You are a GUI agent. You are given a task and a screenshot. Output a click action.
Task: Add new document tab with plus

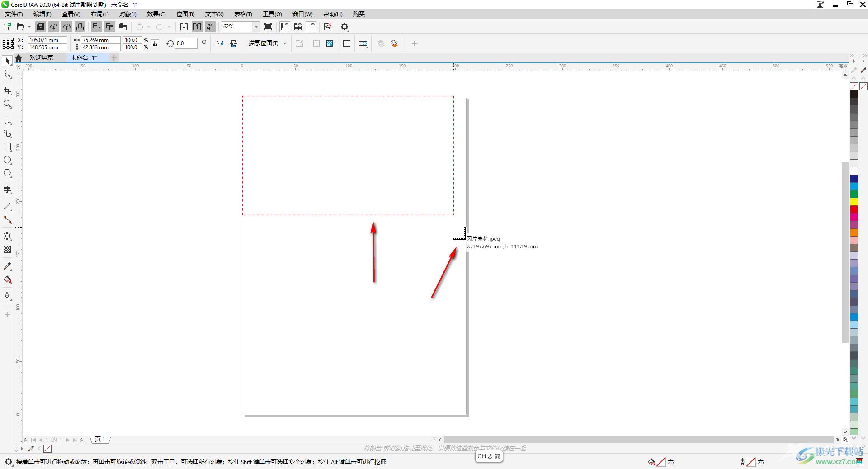[x=114, y=57]
